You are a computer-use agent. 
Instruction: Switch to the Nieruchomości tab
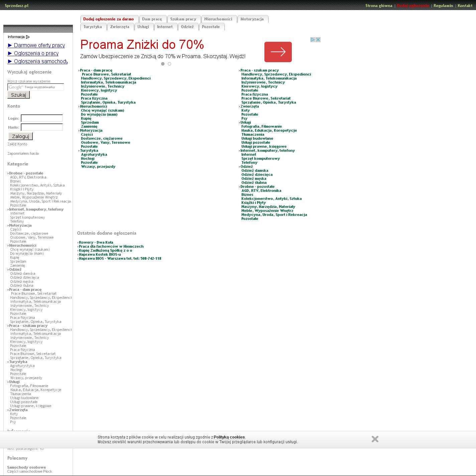[218, 19]
